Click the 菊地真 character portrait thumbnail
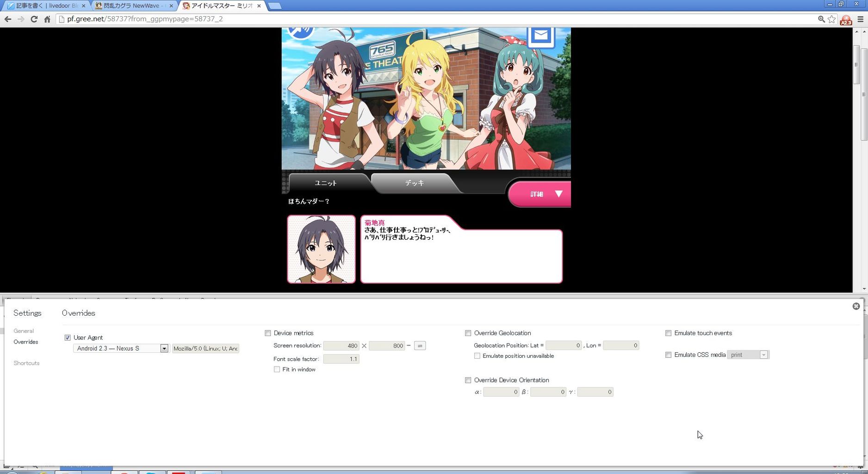The image size is (868, 474). click(x=322, y=249)
